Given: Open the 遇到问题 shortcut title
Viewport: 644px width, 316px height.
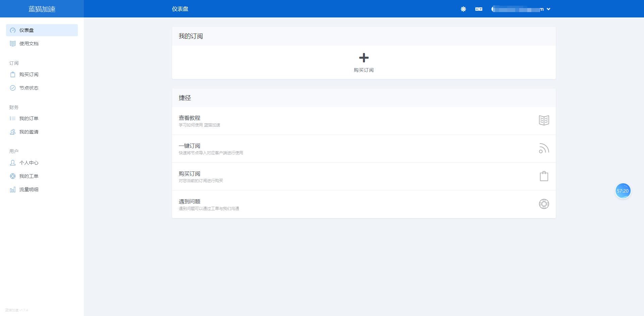Looking at the screenshot, I should (x=190, y=202).
